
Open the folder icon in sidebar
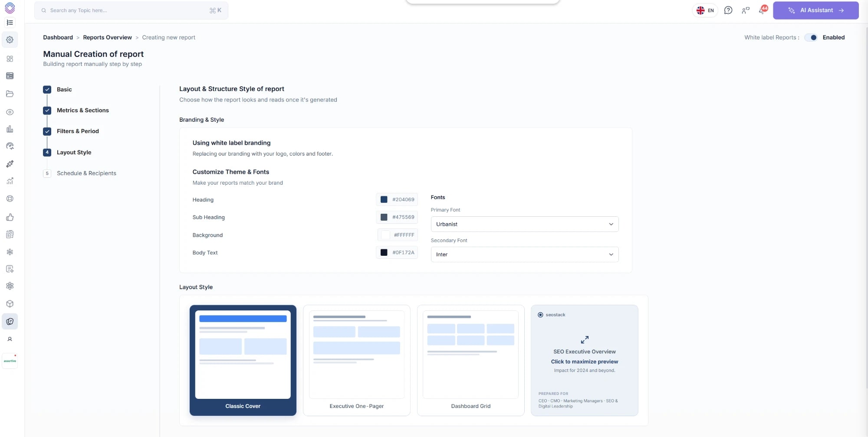pyautogui.click(x=10, y=94)
